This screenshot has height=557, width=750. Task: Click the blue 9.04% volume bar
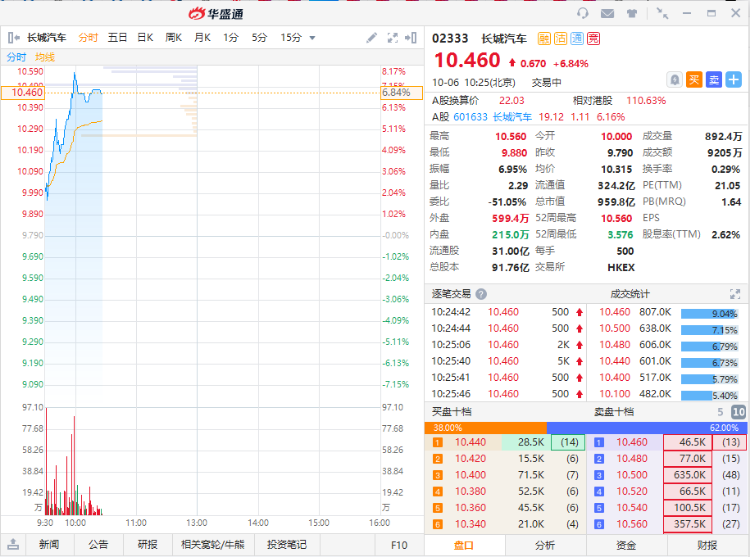[x=709, y=313]
